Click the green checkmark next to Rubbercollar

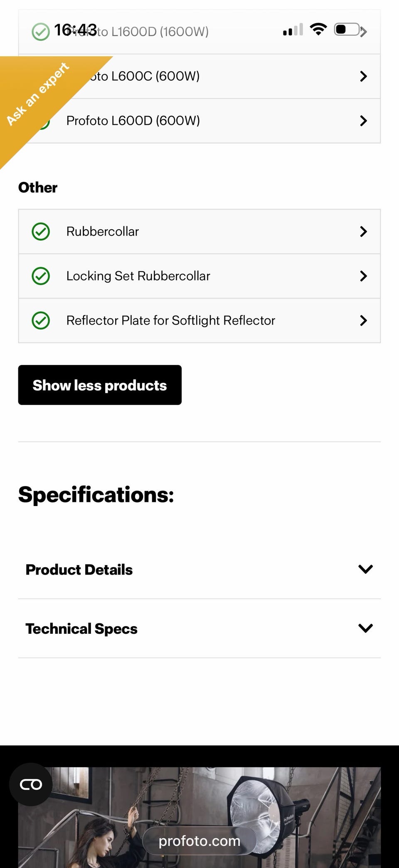(41, 231)
